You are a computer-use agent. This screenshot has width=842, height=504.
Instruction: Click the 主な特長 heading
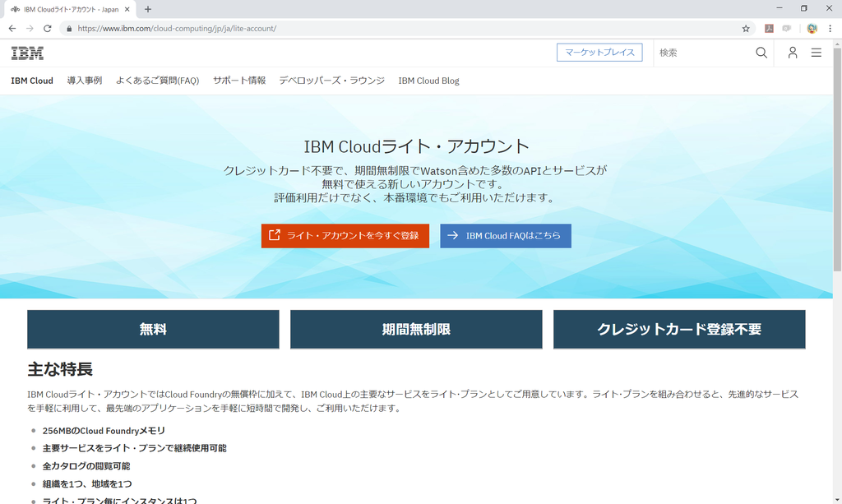click(x=60, y=369)
